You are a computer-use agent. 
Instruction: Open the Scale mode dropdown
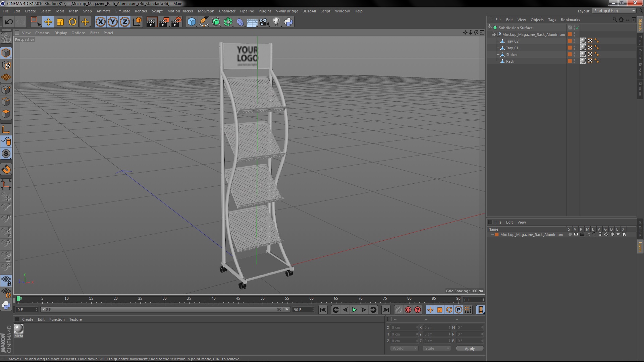tap(436, 349)
